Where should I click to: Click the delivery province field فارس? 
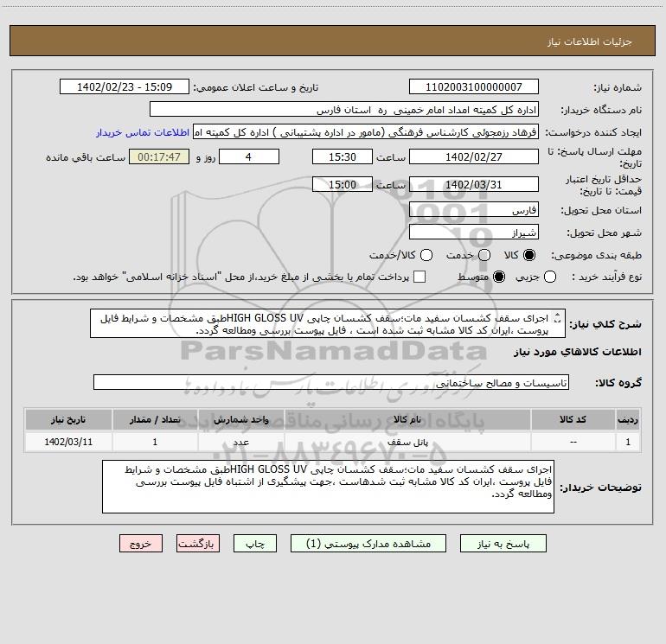coord(474,210)
